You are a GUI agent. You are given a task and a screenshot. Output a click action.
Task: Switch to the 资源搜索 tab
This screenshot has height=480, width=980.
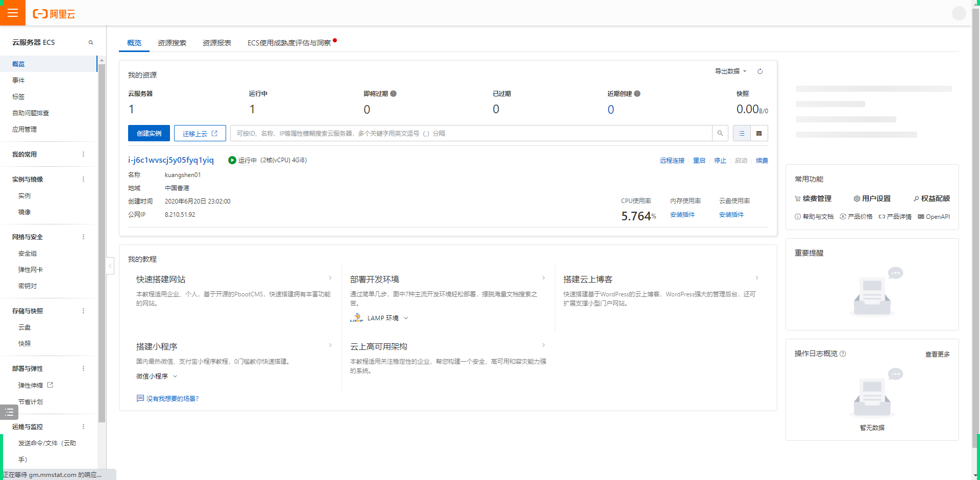[172, 43]
